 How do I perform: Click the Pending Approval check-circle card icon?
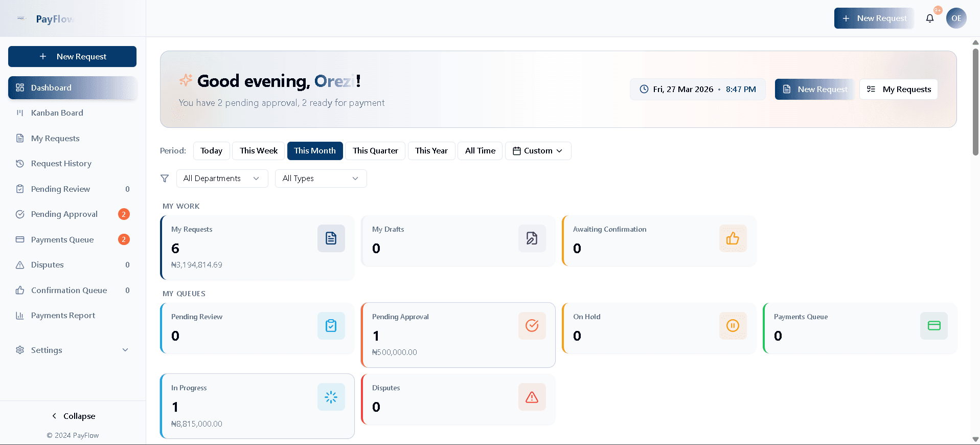(x=532, y=326)
